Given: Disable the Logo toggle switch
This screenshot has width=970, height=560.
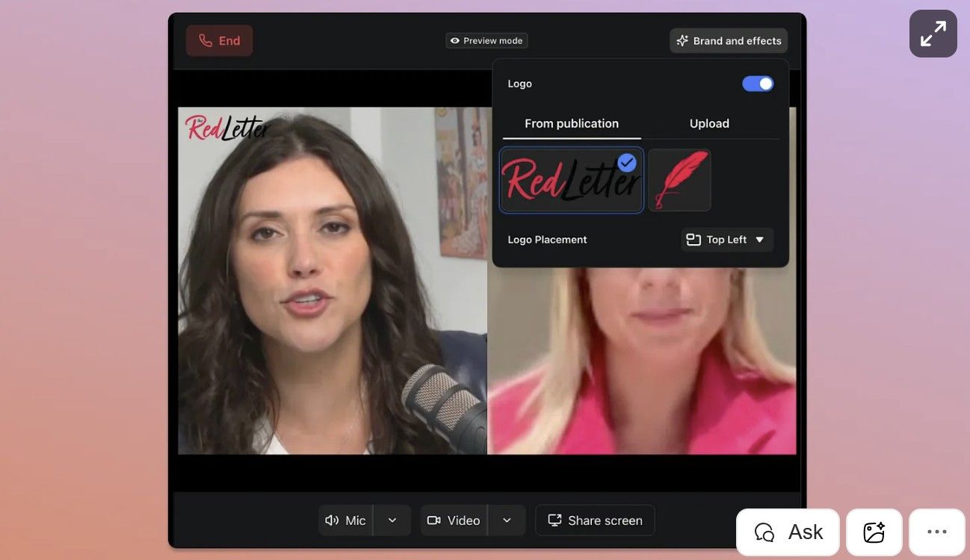Looking at the screenshot, I should [x=757, y=84].
